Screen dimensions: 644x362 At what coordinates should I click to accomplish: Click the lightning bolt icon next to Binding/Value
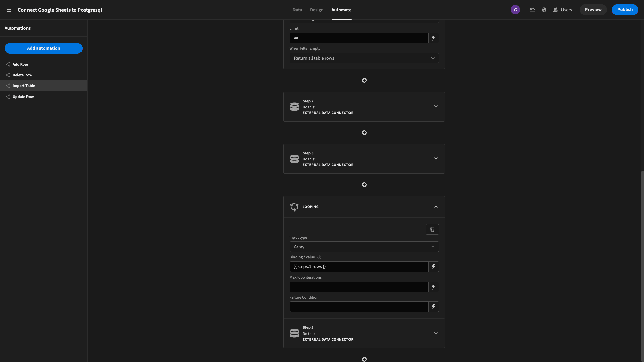[x=433, y=266]
